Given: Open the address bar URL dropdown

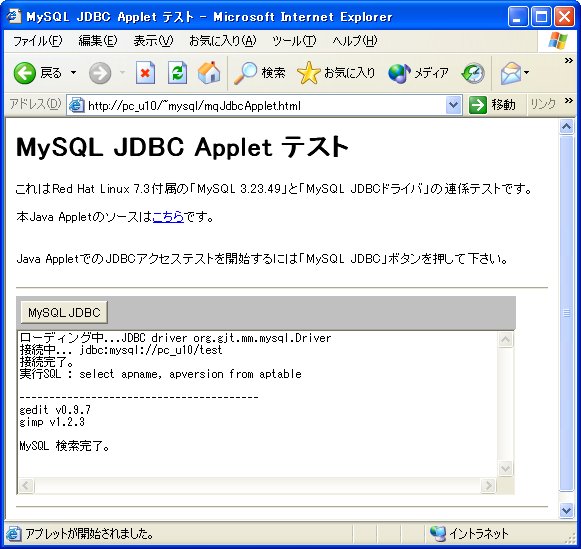Looking at the screenshot, I should [x=454, y=105].
